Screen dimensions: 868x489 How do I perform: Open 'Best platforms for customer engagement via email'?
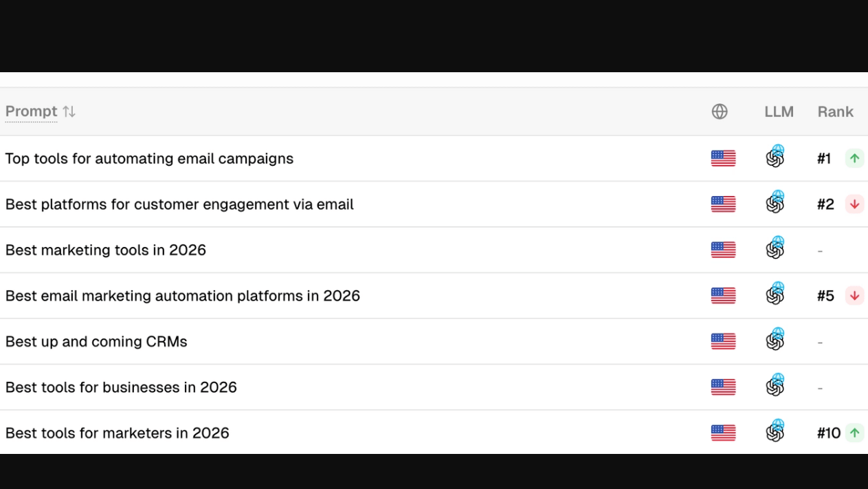pos(179,204)
